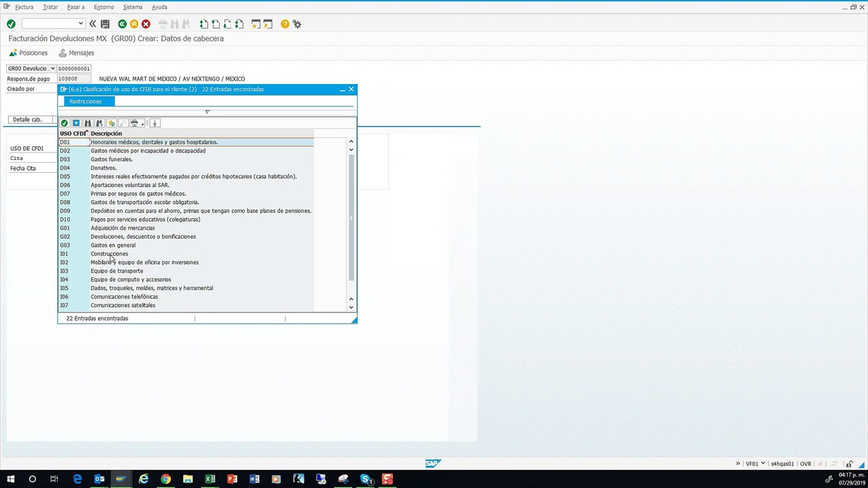Click the green Enter checkmark in main toolbar
This screenshot has height=488, width=868.
pos(11,24)
